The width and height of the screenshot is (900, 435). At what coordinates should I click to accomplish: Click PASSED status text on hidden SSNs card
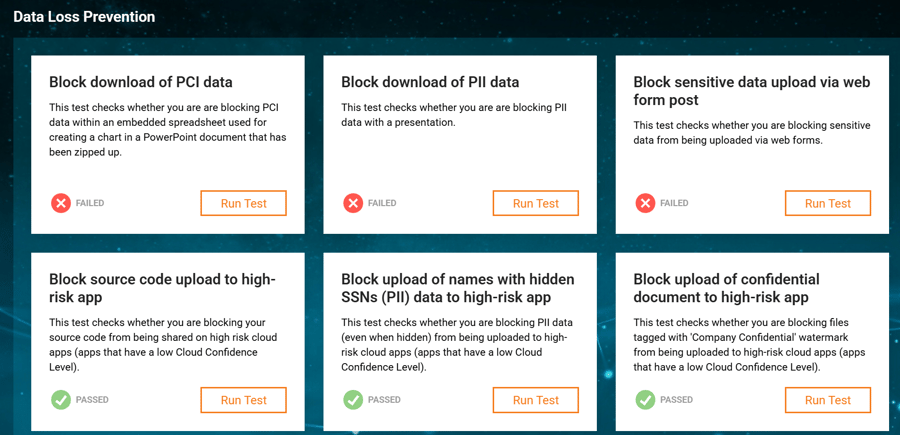[385, 400]
